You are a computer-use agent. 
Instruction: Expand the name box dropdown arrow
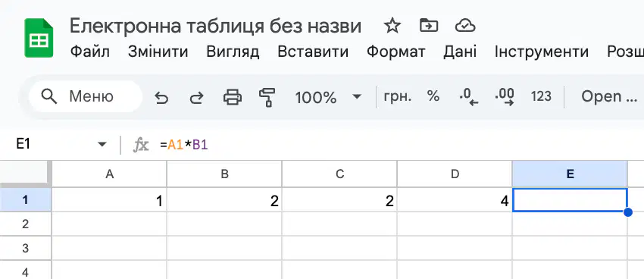[102, 144]
